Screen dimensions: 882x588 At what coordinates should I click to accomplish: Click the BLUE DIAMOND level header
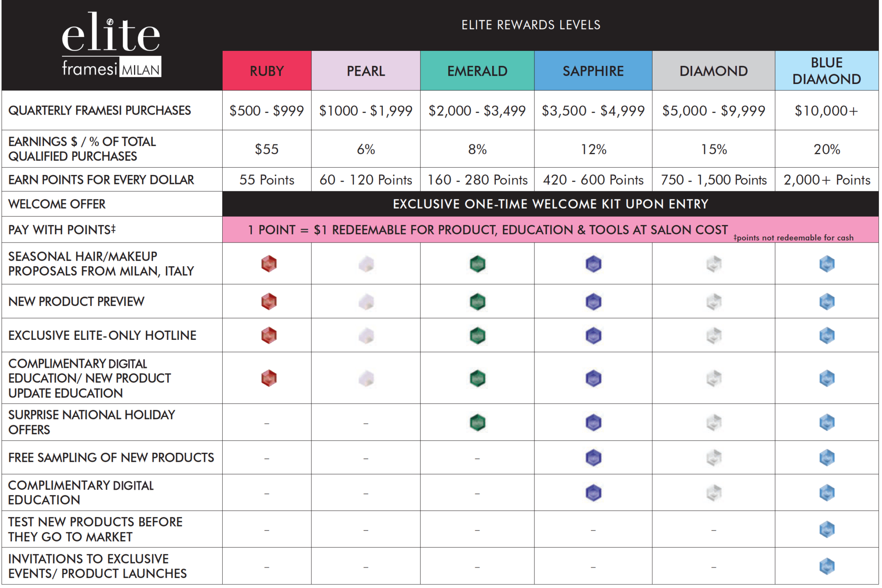click(x=826, y=71)
